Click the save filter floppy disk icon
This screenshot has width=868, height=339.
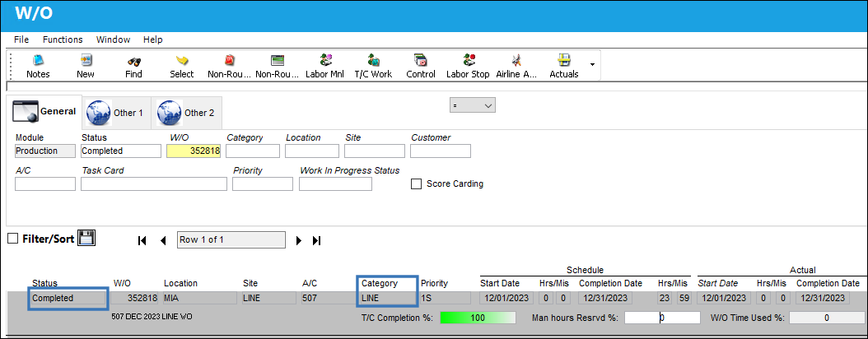click(86, 238)
